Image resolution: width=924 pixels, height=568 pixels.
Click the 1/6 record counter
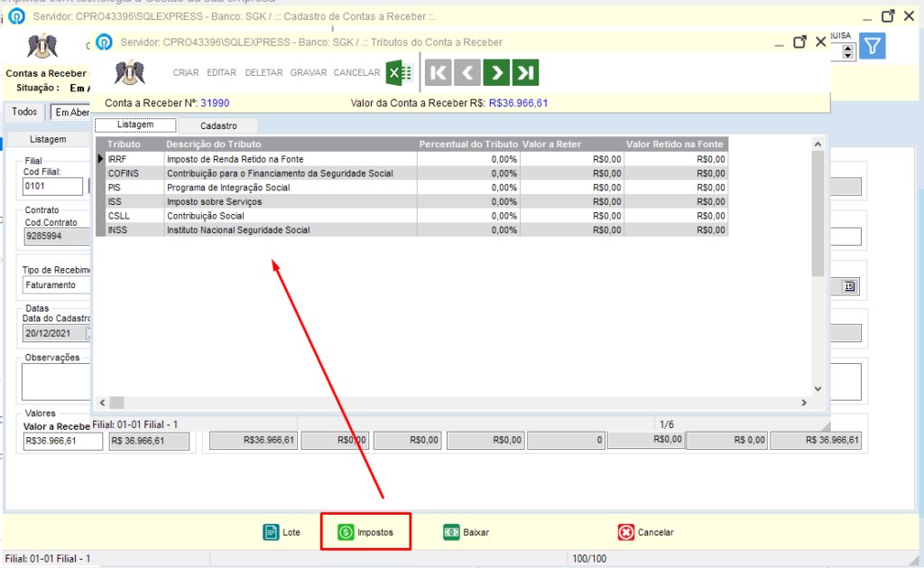click(x=667, y=424)
